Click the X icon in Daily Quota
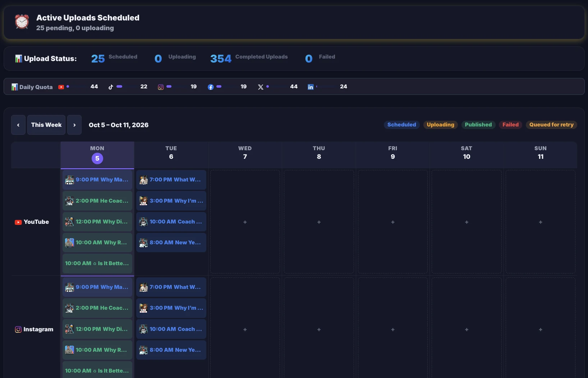 pos(261,87)
